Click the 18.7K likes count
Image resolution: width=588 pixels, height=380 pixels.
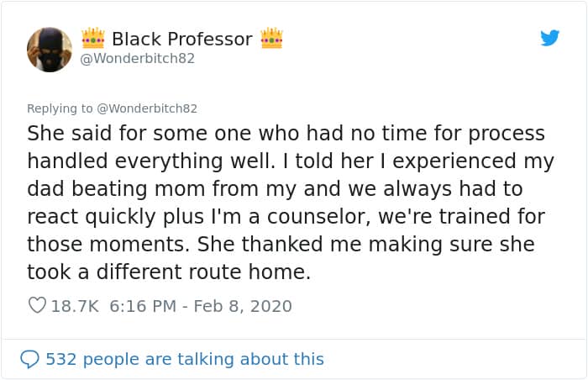[75, 306]
